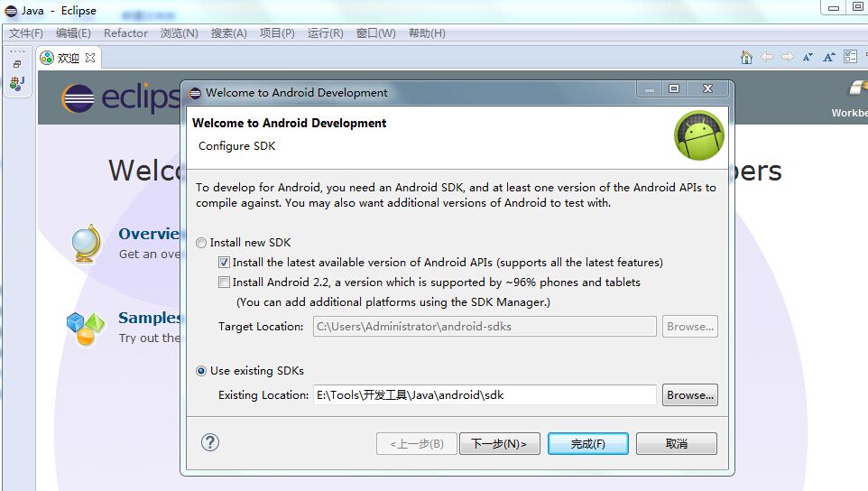Click the Overview globe icon
Screen dimensions: 868x491
tap(87, 244)
